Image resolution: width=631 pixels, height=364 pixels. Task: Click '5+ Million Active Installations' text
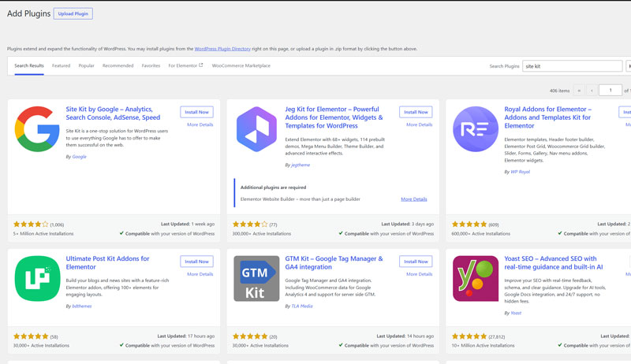[x=43, y=233]
